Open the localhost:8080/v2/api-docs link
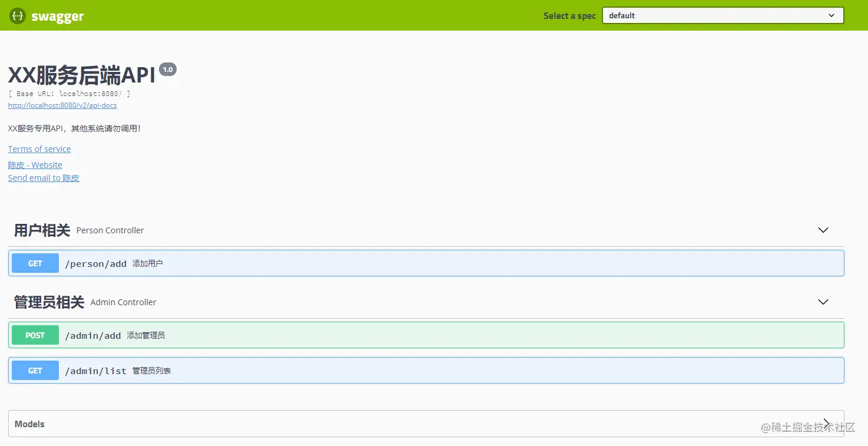This screenshot has height=446, width=868. (x=62, y=105)
